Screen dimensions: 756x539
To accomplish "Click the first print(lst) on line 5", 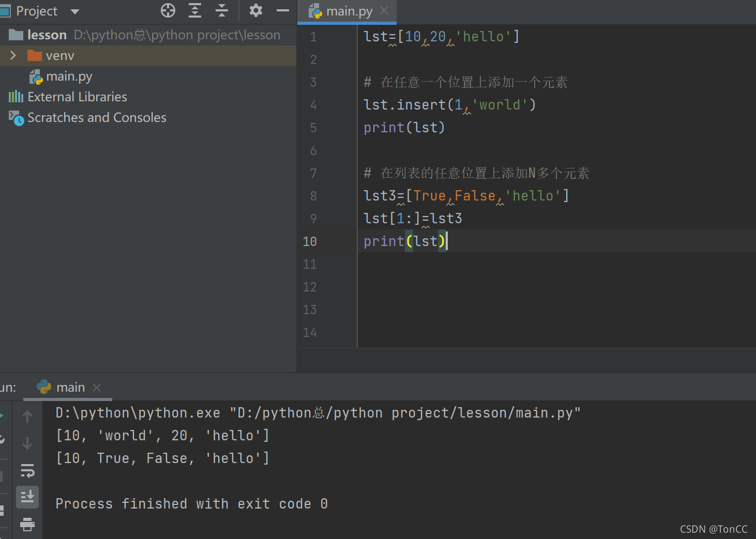I will 404,128.
